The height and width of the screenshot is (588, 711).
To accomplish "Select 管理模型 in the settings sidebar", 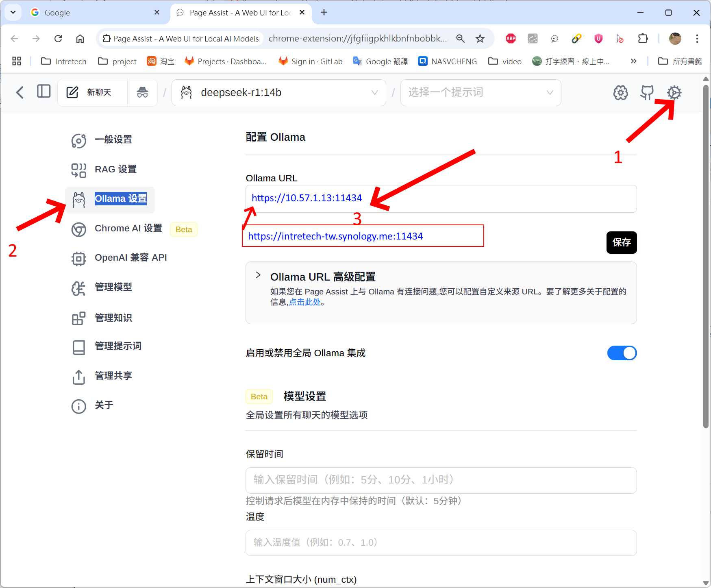I will click(x=113, y=287).
